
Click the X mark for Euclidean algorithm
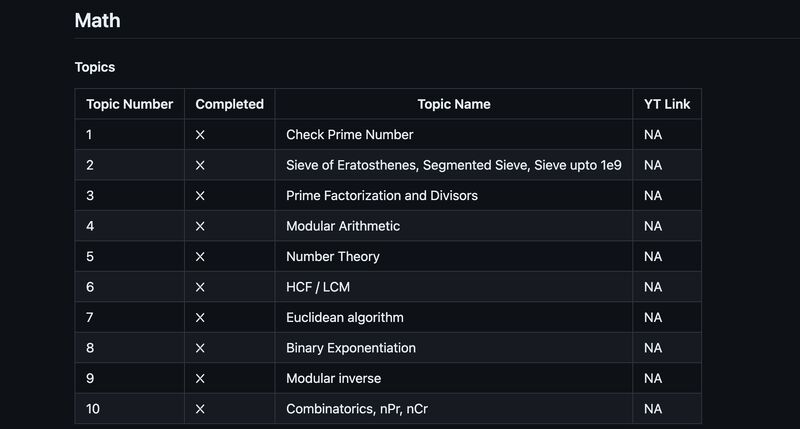point(200,317)
